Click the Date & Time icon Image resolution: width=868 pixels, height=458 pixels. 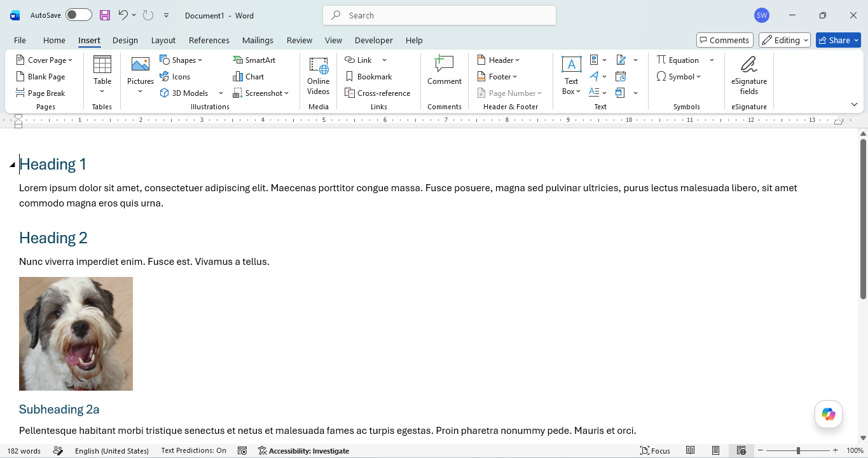[621, 77]
